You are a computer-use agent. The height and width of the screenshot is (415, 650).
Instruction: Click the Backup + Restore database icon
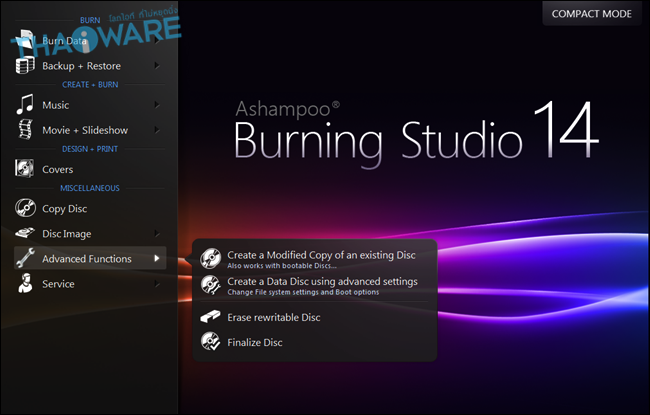25,66
